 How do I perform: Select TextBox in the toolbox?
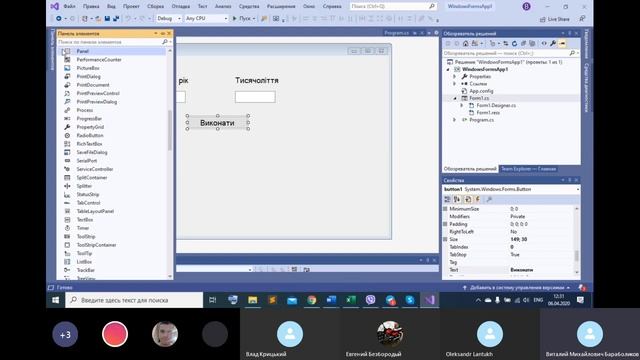(85, 220)
